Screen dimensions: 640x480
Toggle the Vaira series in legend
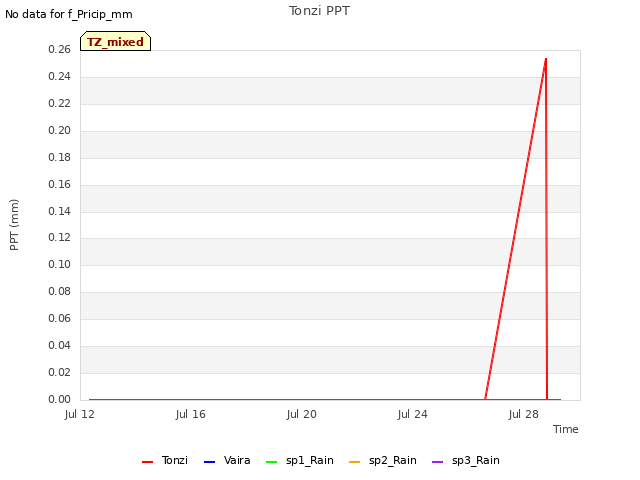(227, 460)
